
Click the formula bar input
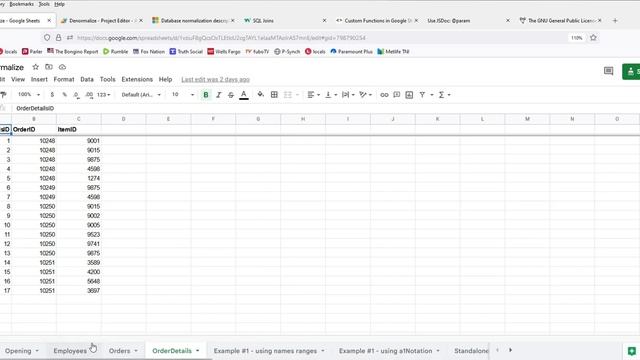327,108
